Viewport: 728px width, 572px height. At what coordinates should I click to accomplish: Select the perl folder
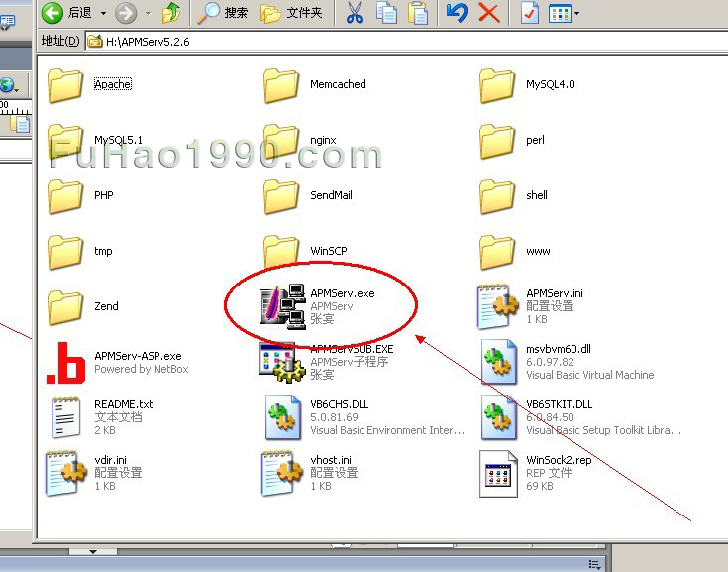click(x=512, y=141)
